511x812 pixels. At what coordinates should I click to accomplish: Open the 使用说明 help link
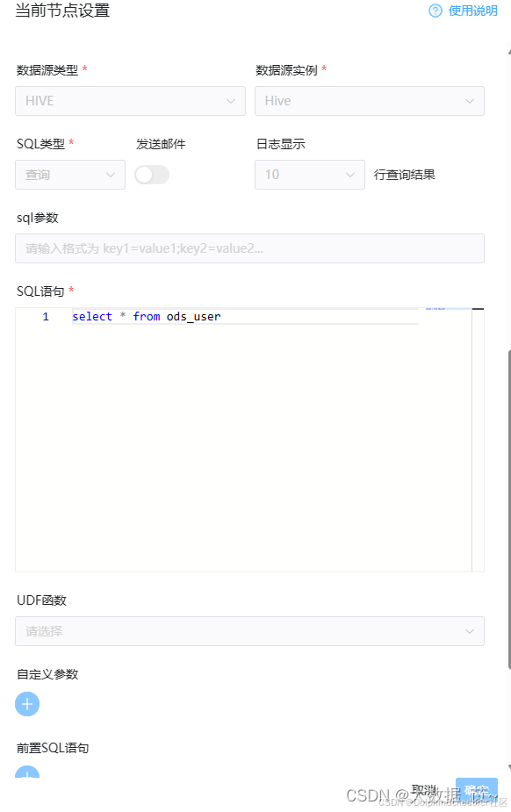click(472, 11)
